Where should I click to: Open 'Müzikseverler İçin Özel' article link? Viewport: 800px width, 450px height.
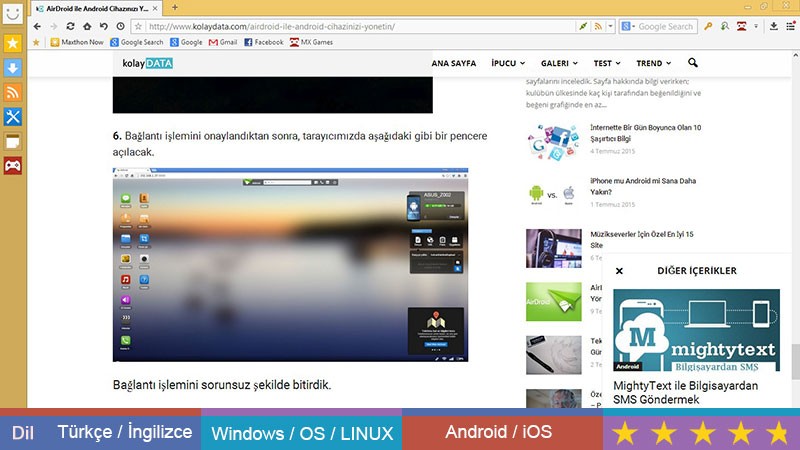point(641,239)
